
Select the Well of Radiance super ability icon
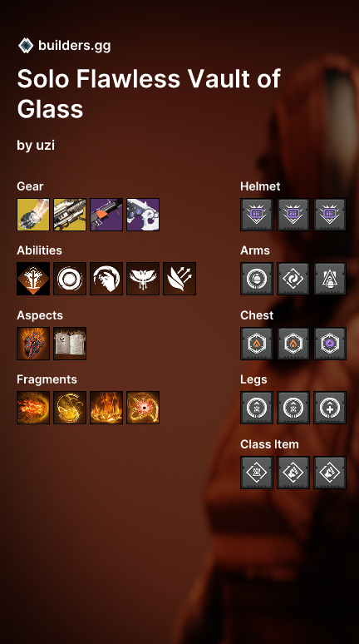[x=33, y=279]
